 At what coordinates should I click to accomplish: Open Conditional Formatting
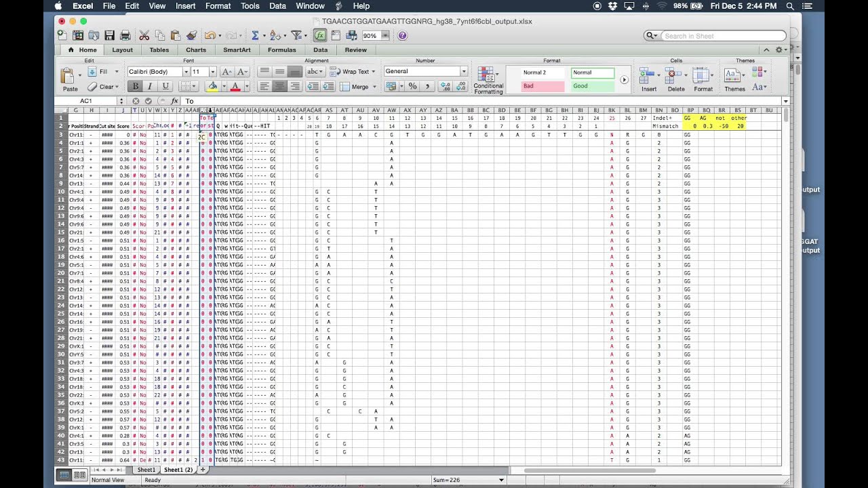tap(488, 80)
